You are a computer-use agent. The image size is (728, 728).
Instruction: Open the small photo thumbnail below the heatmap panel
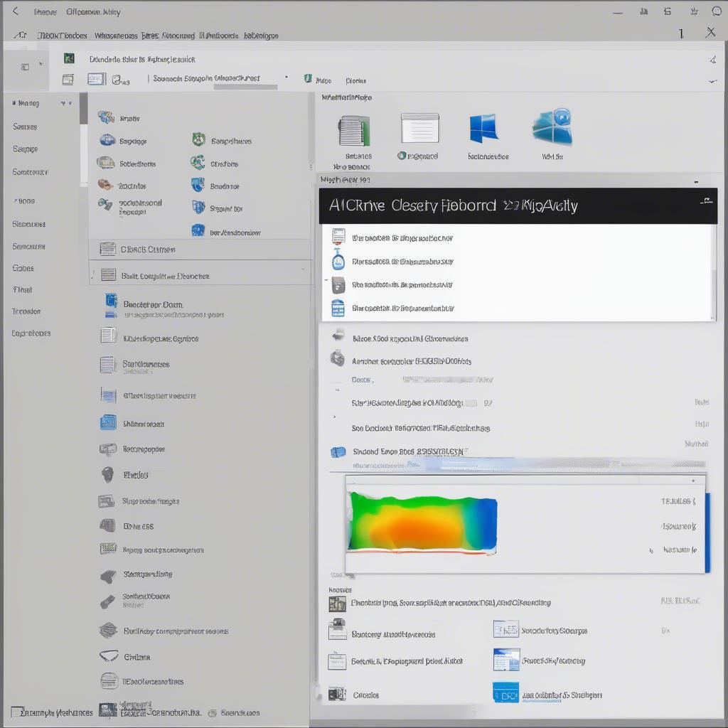338,604
